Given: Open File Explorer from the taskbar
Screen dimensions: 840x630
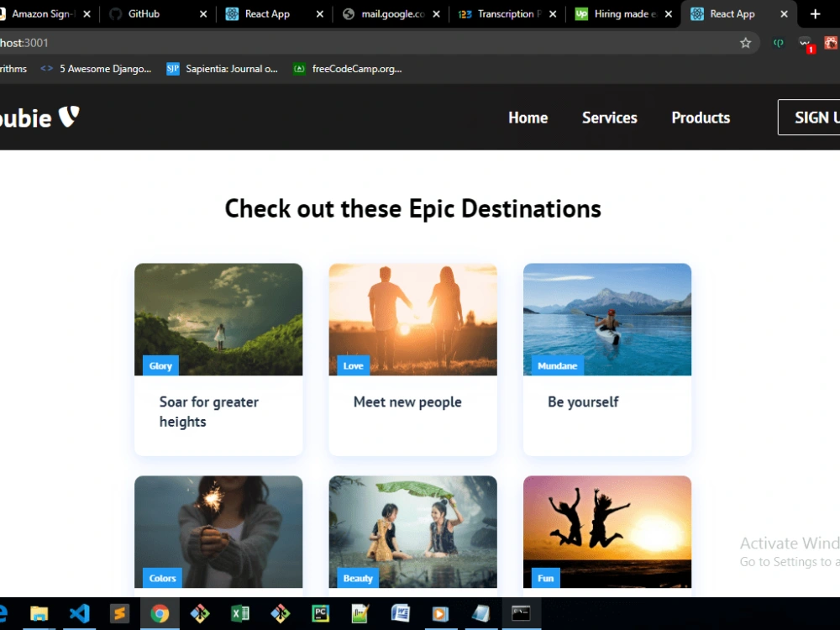Looking at the screenshot, I should (39, 613).
